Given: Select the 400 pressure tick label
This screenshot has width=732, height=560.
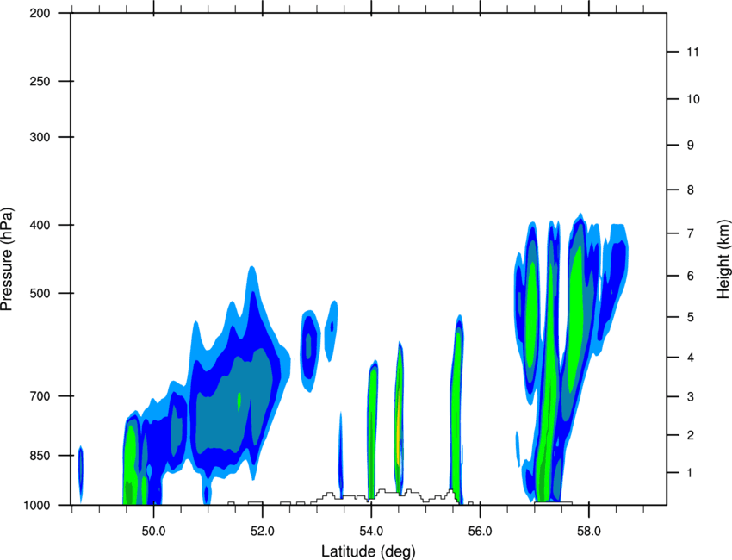Looking at the screenshot, I should pyautogui.click(x=40, y=225).
